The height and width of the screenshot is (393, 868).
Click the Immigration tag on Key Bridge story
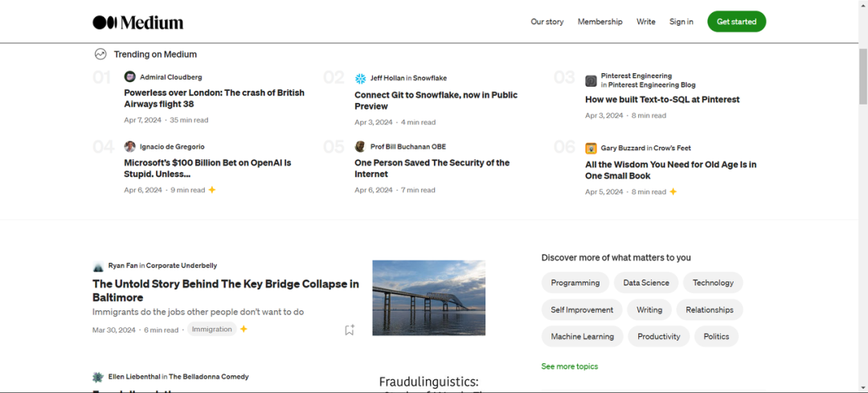coord(212,330)
